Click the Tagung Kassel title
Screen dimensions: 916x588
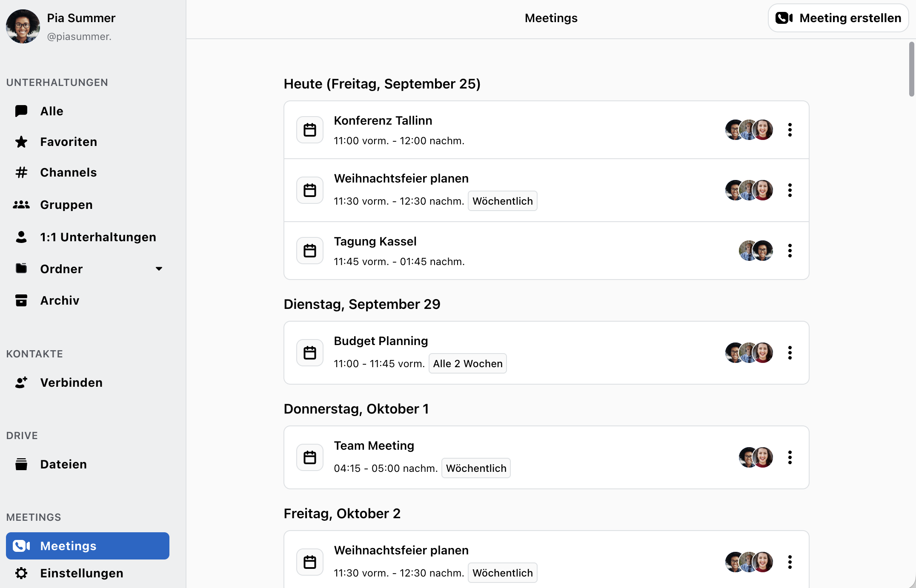coord(375,241)
